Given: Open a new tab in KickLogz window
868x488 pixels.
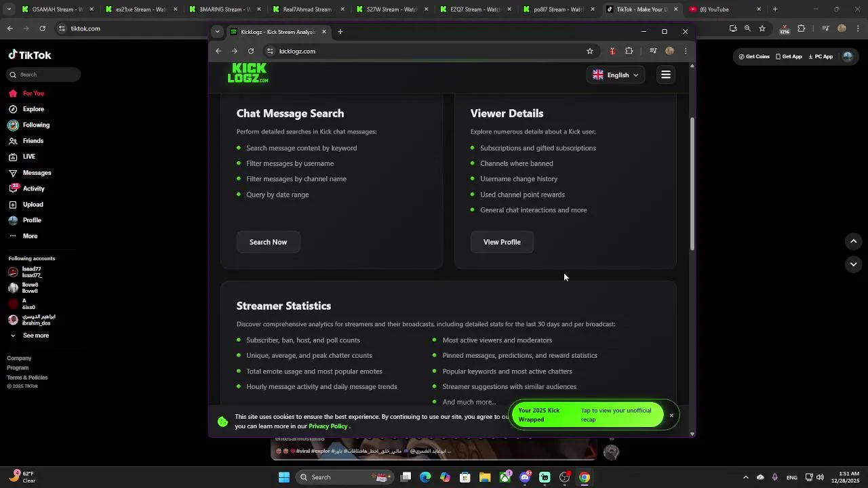Looking at the screenshot, I should pyautogui.click(x=340, y=32).
